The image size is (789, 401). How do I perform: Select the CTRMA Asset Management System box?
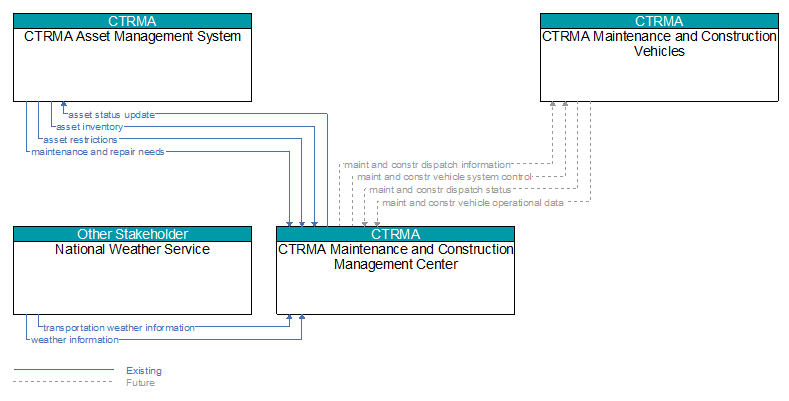pyautogui.click(x=132, y=57)
